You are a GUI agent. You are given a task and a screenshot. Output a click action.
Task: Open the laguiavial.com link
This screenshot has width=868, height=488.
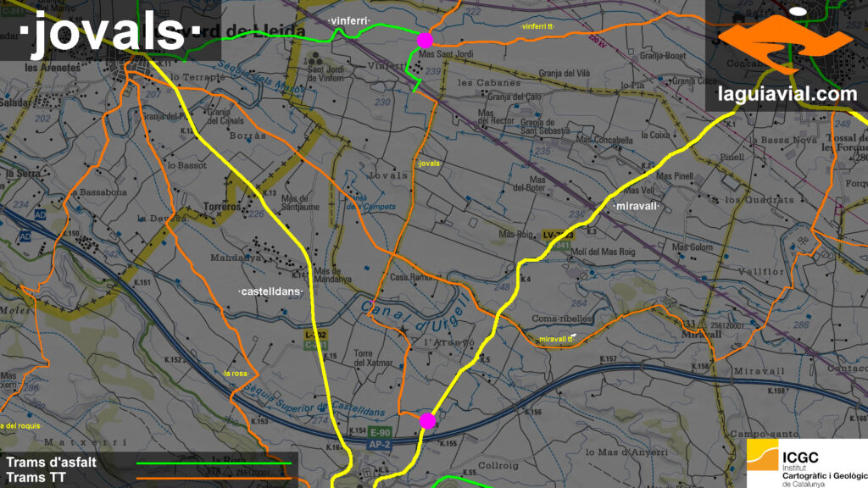(x=787, y=95)
